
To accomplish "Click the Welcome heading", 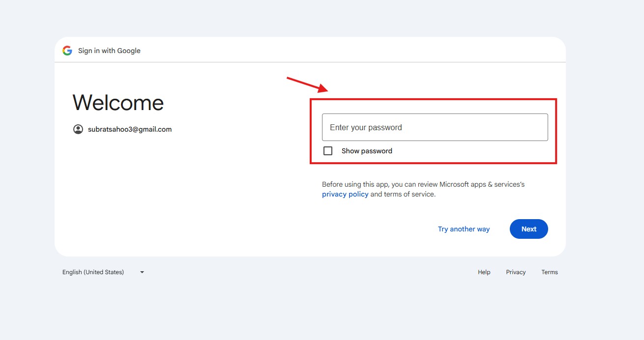I will pyautogui.click(x=118, y=103).
